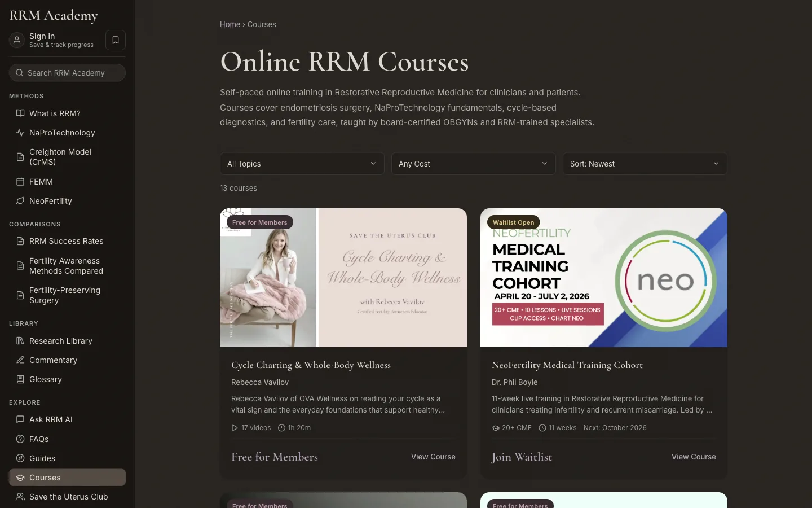Open the Research Library section
Image resolution: width=812 pixels, height=508 pixels.
pyautogui.click(x=67, y=341)
